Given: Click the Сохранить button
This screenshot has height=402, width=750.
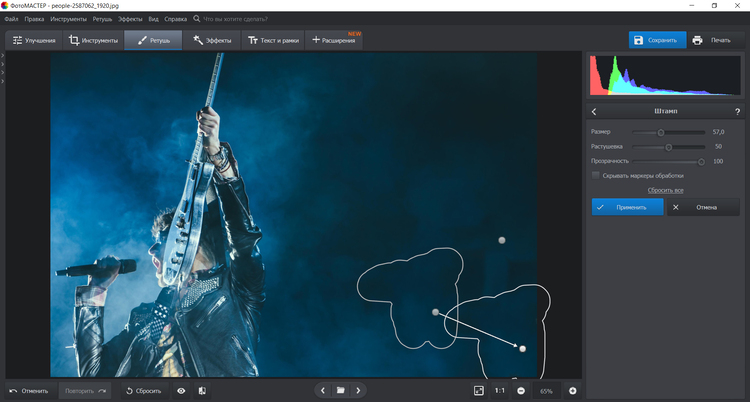Looking at the screenshot, I should click(x=656, y=40).
